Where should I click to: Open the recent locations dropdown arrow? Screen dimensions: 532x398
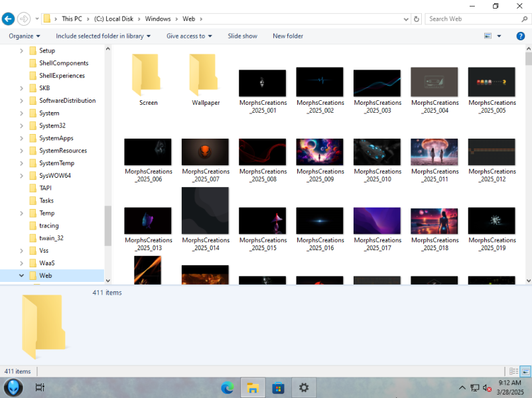37,19
